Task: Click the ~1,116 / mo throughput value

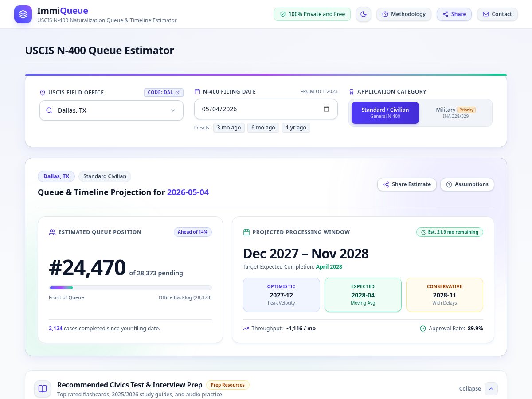Action: tap(301, 329)
